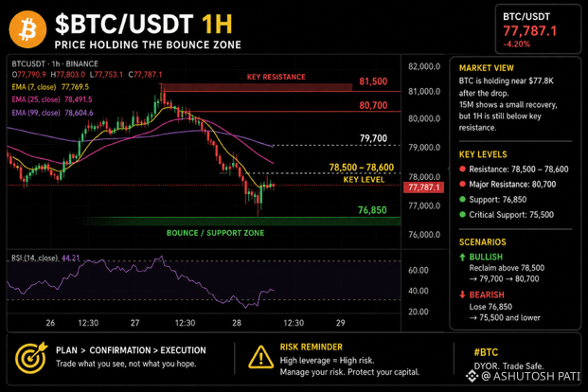The height and width of the screenshot is (392, 588).
Task: Click the red 81,500 level label
Action: pos(373,81)
